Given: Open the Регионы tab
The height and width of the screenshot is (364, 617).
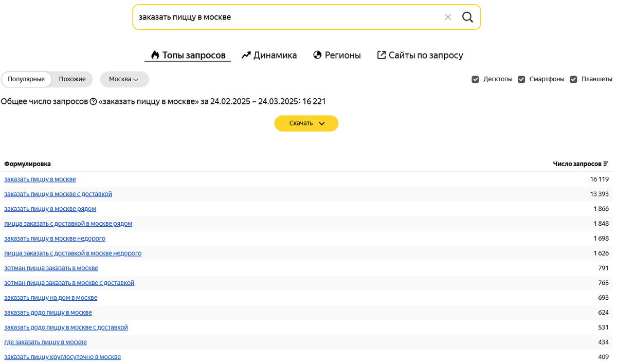Looking at the screenshot, I should click(337, 55).
